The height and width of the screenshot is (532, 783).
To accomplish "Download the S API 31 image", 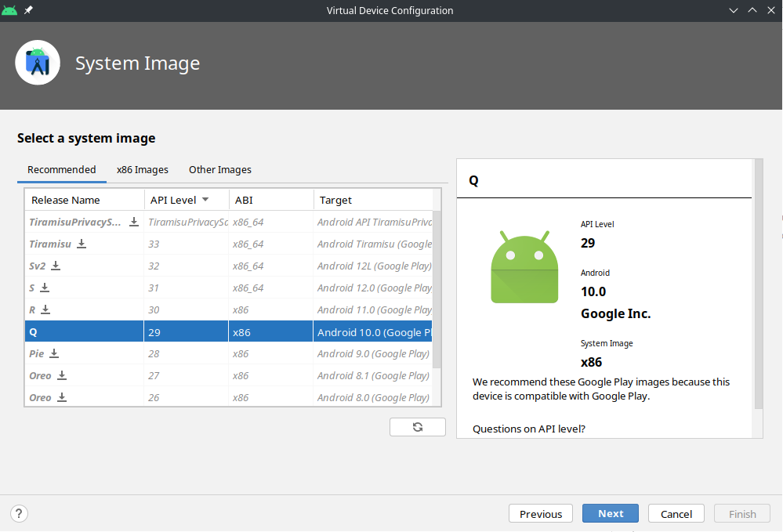I will click(x=45, y=288).
